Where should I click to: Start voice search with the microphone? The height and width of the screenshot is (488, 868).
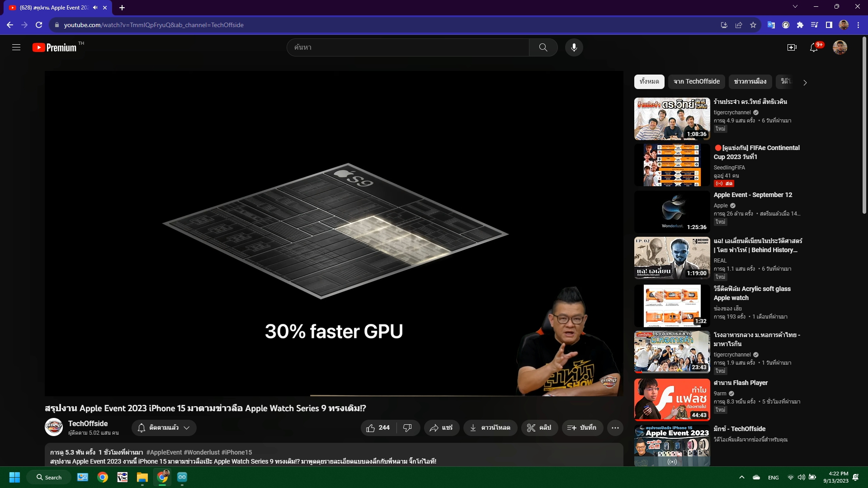[x=574, y=47]
